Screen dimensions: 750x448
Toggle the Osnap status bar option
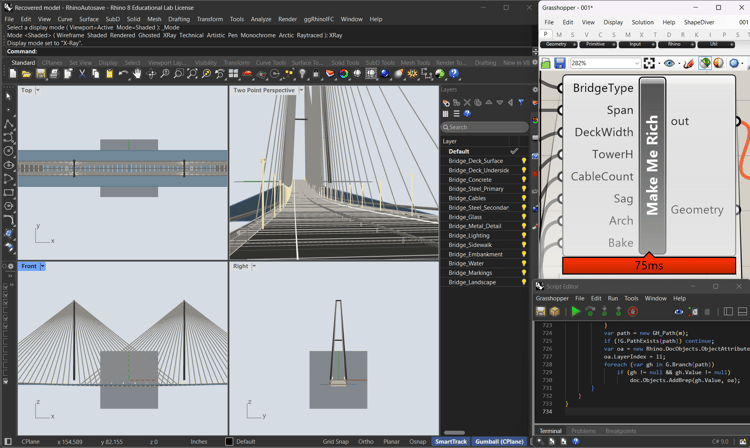[417, 441]
